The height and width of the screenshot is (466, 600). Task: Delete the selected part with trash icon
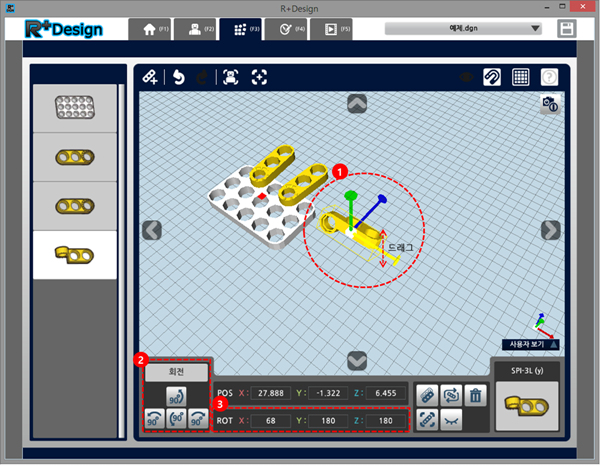478,395
